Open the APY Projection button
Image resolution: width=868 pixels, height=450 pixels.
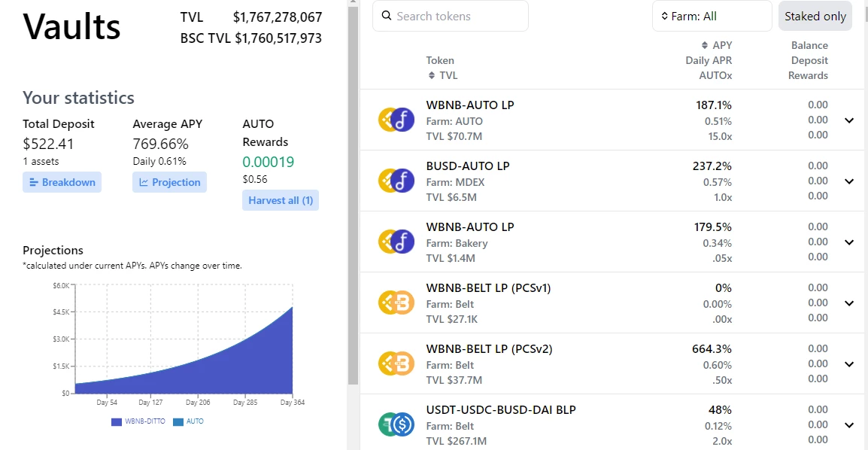(x=169, y=182)
